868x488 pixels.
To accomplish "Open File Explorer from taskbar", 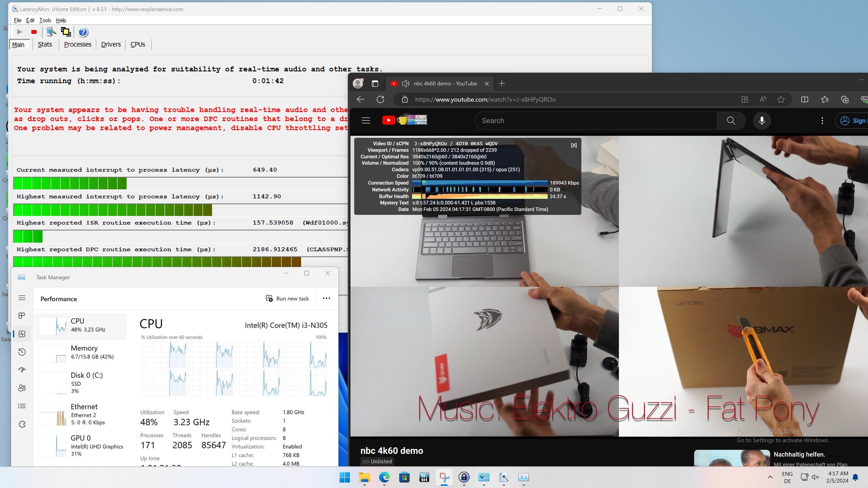I will coord(364,477).
